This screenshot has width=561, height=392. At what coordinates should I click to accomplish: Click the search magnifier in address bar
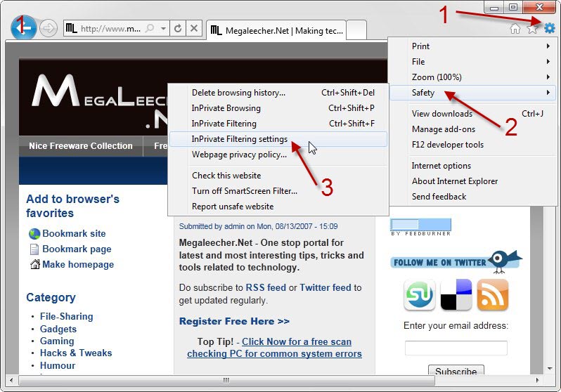[x=150, y=28]
